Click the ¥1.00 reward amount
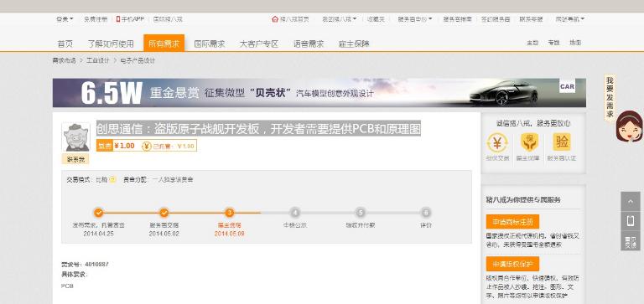644x304 pixels. coord(124,146)
